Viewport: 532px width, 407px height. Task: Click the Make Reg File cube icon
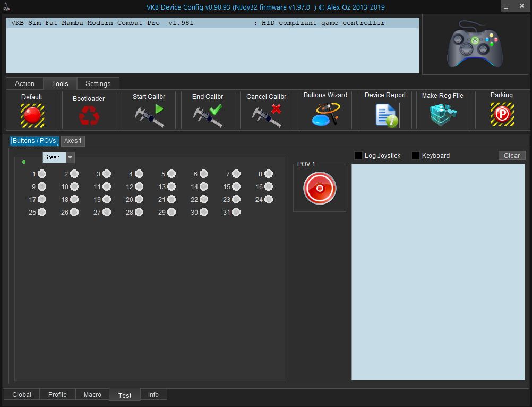[x=443, y=115]
